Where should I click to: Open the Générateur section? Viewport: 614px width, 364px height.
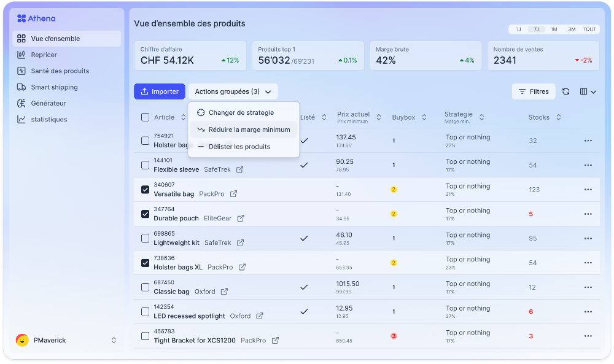66,103
